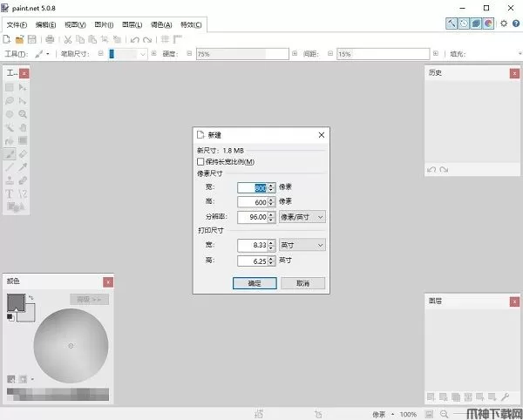Viewport: 523px width, 420px height.
Task: Click the 取消 button in dialog
Action: (302, 283)
